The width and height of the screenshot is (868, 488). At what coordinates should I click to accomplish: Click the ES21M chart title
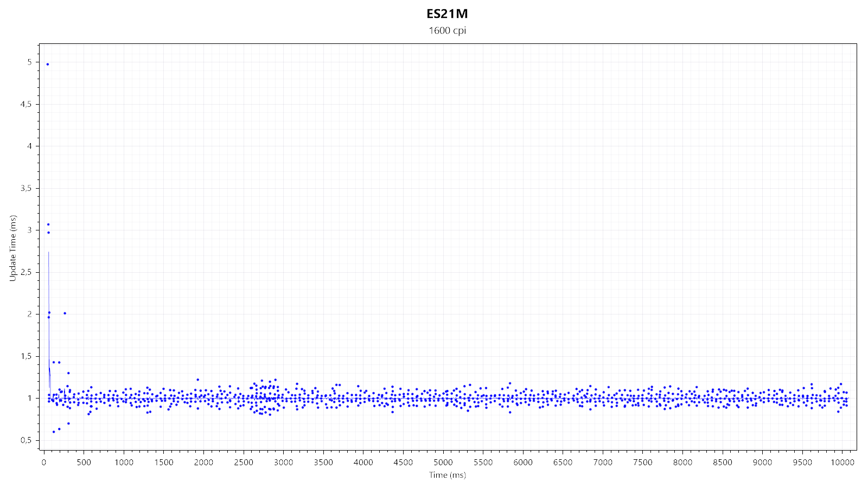(447, 14)
